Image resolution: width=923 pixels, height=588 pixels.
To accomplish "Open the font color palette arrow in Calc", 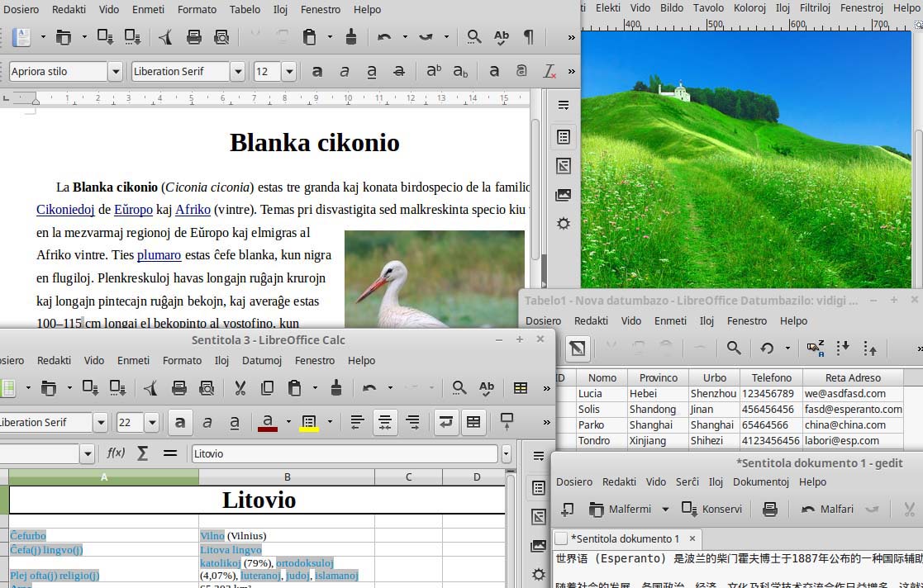I will [x=288, y=422].
